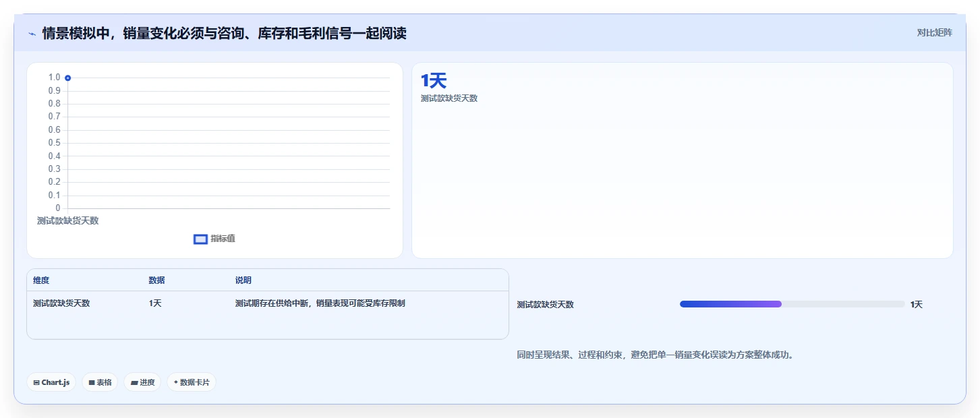Image resolution: width=980 pixels, height=418 pixels.
Task: Click the large 1天 card value
Action: [434, 81]
